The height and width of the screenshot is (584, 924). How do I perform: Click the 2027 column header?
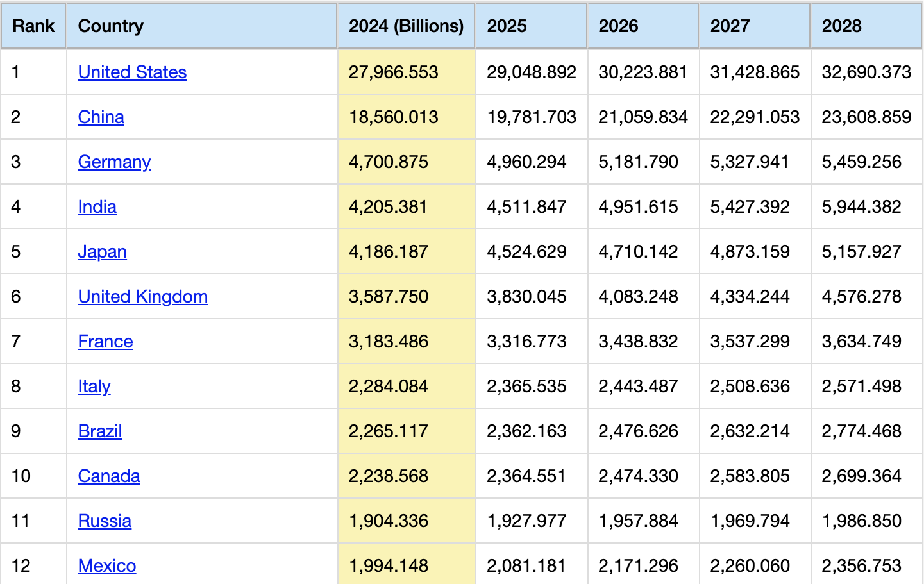tap(754, 26)
